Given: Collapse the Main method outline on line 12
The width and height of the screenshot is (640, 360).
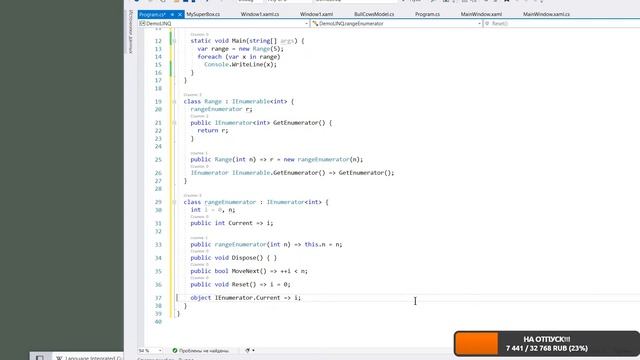Looking at the screenshot, I should (x=174, y=41).
